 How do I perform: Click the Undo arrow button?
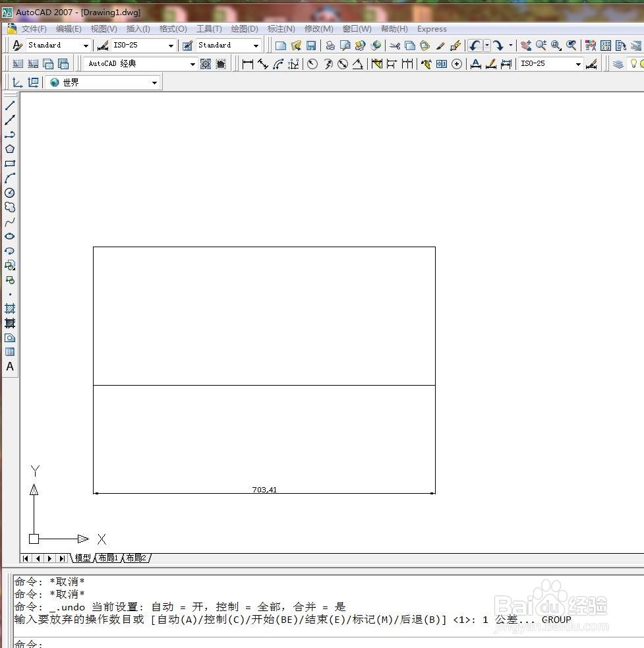475,45
